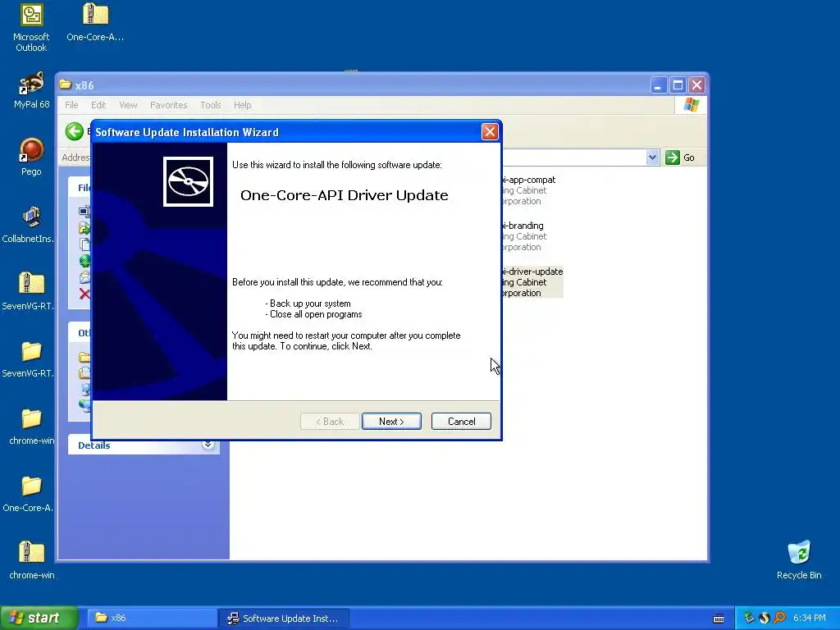The image size is (840, 630).
Task: Select the CollabnetIns installer icon
Action: (29, 224)
